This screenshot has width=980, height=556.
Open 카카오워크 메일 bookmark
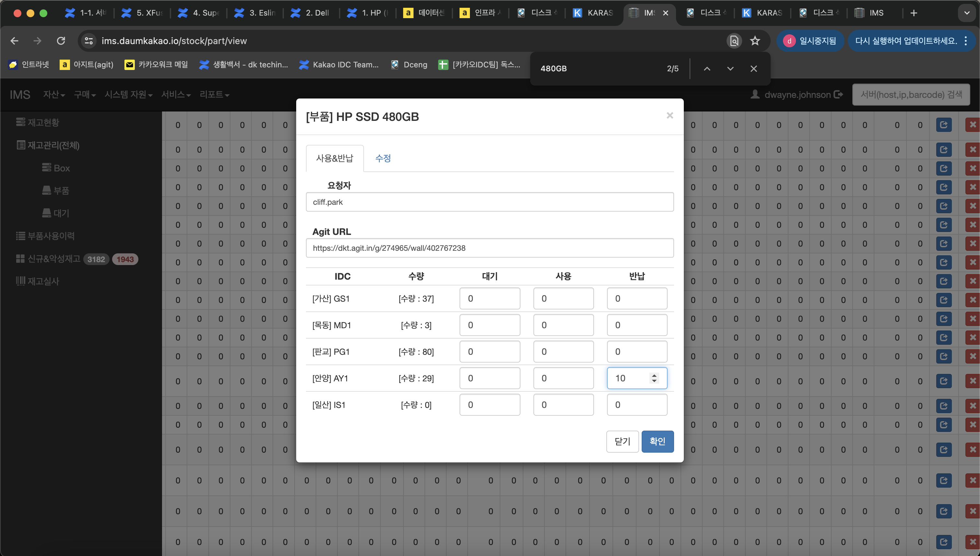tap(157, 64)
